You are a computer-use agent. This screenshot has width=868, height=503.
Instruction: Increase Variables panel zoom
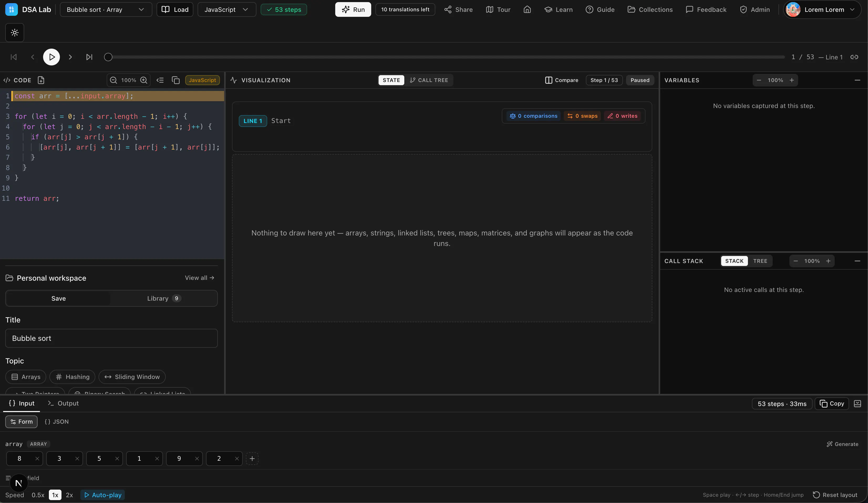coord(792,80)
